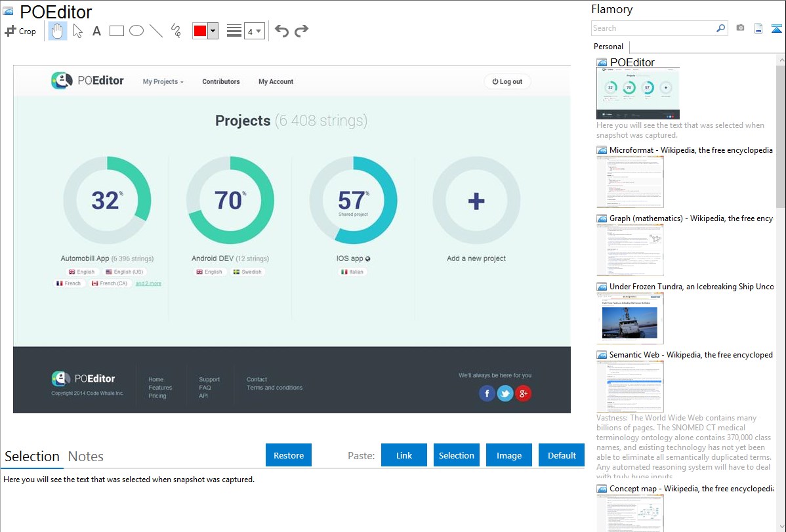Click the Restore button
The image size is (786, 532).
click(289, 455)
